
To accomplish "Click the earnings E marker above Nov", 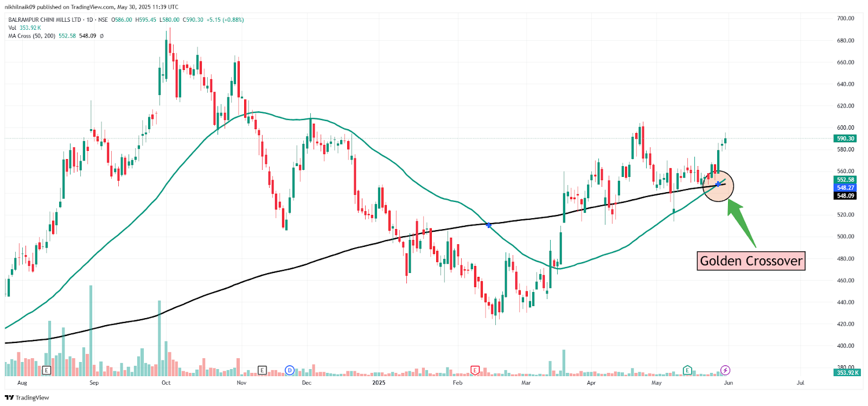I will (x=262, y=370).
